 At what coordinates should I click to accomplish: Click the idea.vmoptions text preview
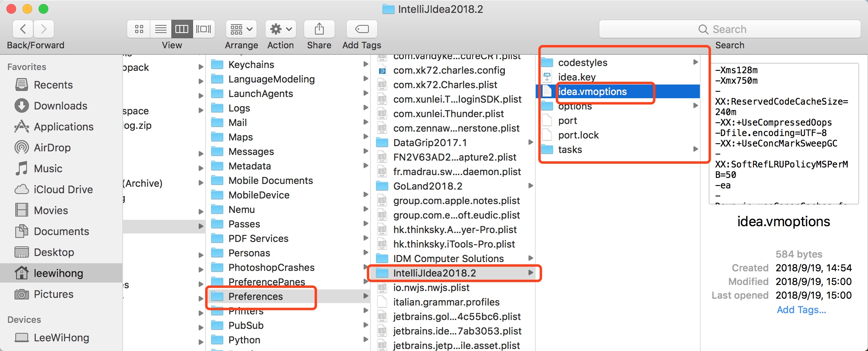(784, 134)
